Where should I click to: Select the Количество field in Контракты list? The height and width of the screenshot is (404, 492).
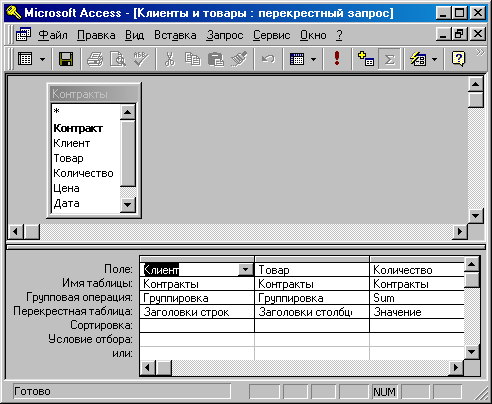click(x=86, y=173)
